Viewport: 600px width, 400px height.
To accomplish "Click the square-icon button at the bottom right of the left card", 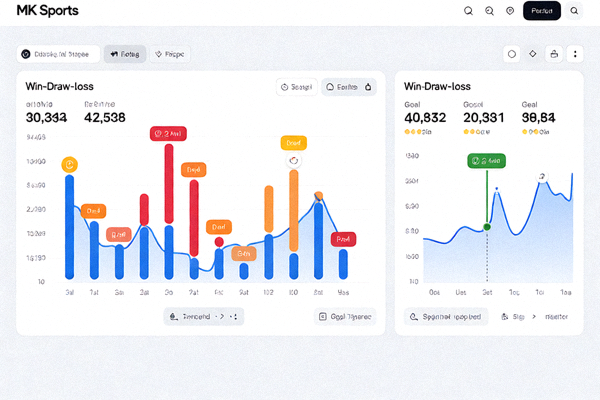I will [x=345, y=317].
